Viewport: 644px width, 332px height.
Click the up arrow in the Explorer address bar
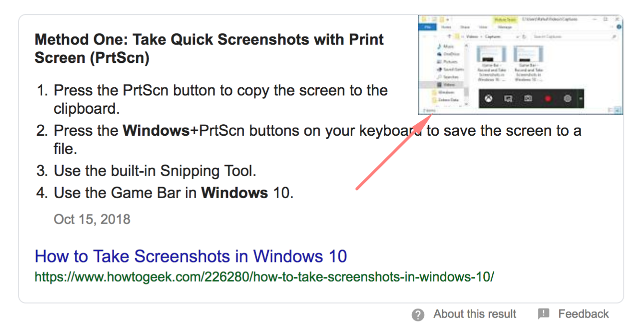point(449,36)
